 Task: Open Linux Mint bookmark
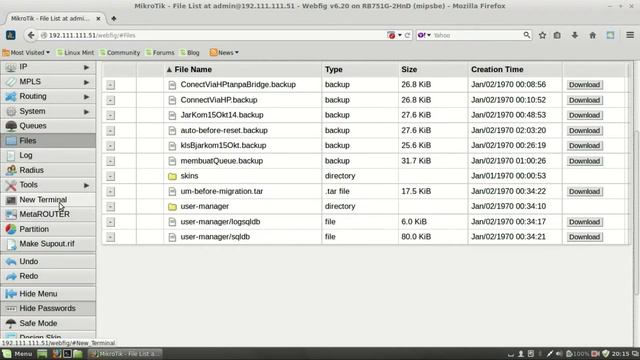[x=75, y=53]
